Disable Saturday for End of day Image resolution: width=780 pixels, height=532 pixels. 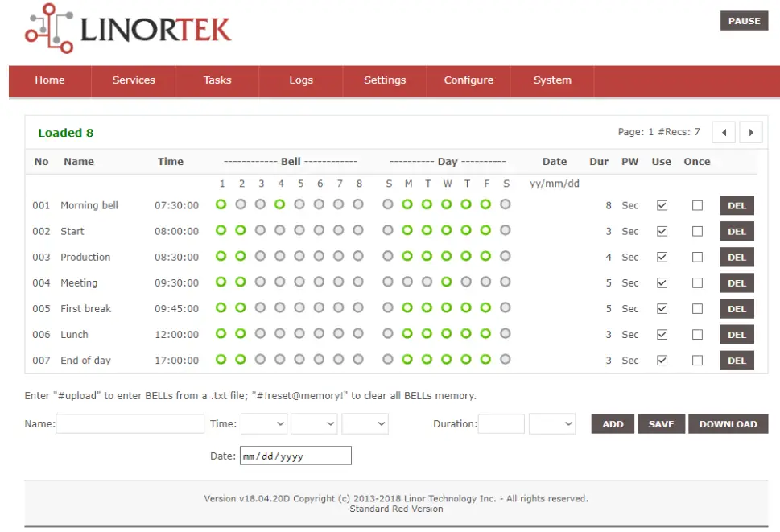pos(506,360)
